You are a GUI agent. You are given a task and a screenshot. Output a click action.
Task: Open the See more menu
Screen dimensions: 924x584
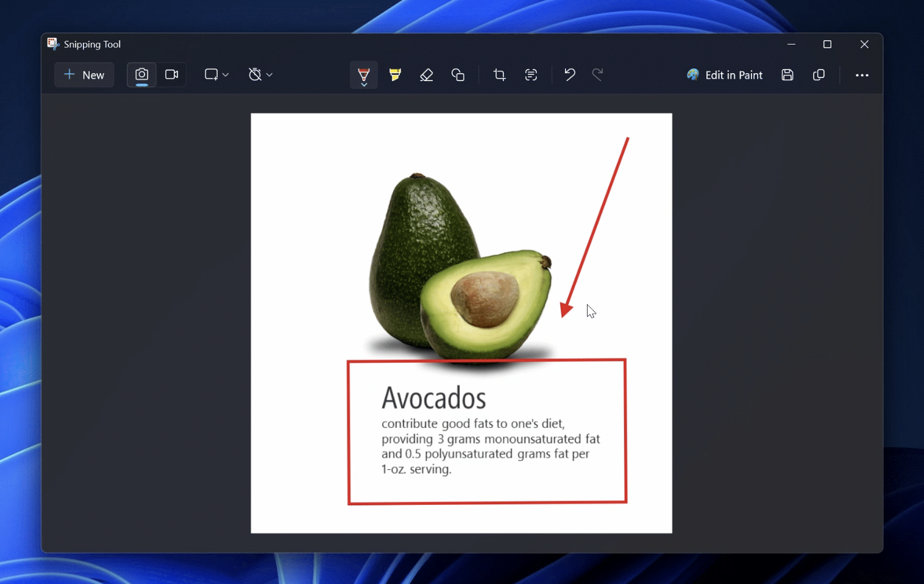[862, 74]
